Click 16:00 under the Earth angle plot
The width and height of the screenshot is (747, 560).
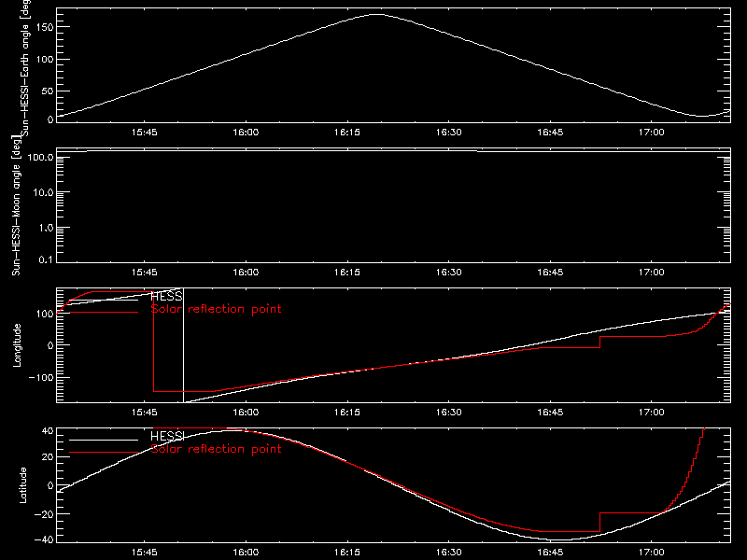246,133
